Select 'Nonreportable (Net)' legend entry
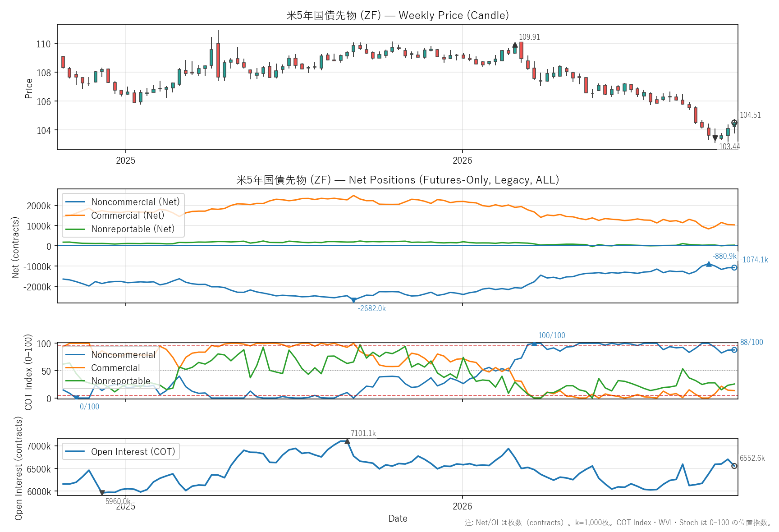 (x=120, y=229)
